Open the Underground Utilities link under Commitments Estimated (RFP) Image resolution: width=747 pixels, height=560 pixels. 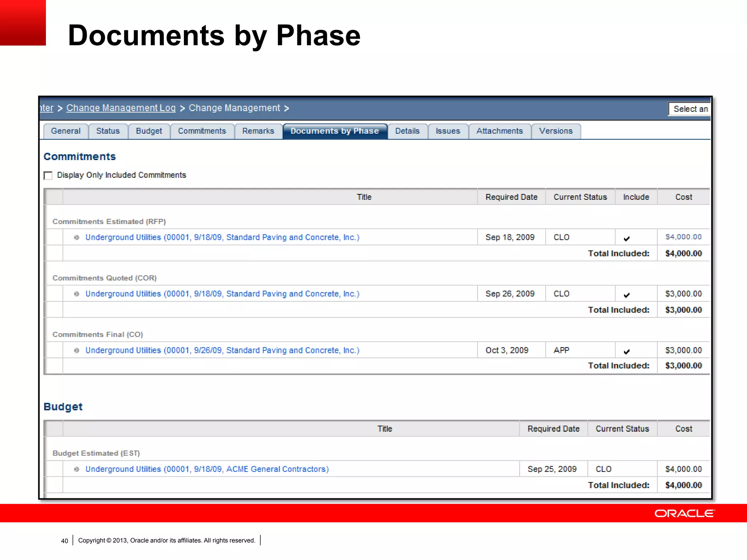click(x=222, y=237)
